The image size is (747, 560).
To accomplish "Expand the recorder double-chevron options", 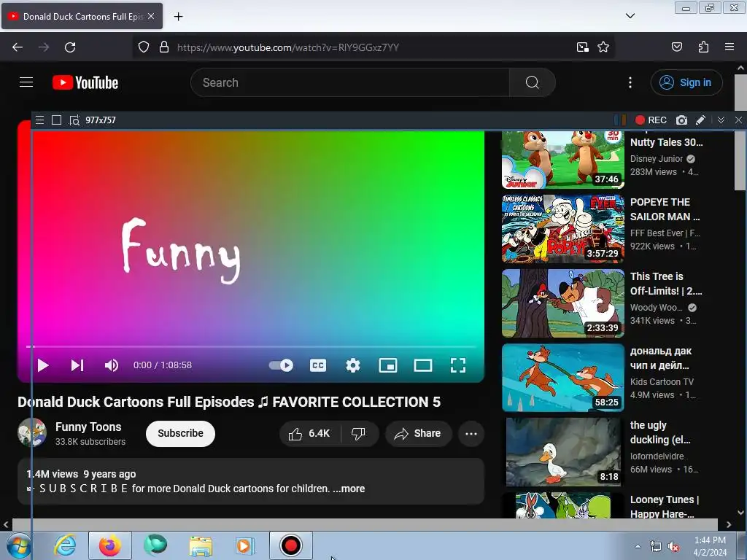I will click(721, 120).
